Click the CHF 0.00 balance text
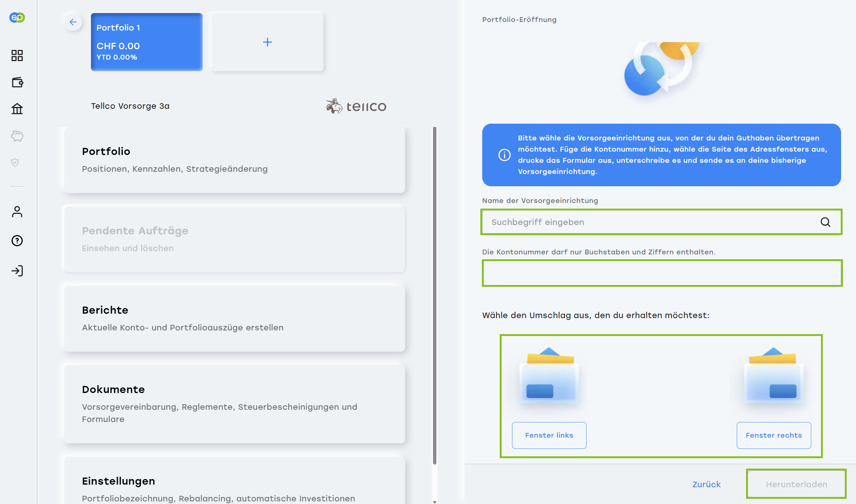The image size is (856, 504). (x=118, y=46)
